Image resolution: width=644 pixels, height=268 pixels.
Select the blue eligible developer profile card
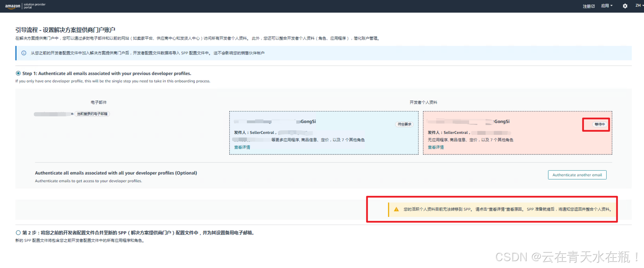tap(323, 132)
